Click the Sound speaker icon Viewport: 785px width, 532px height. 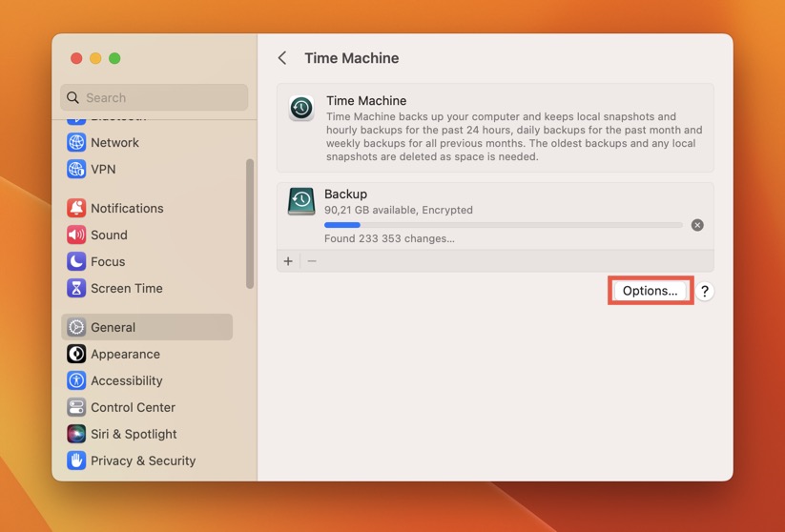pyautogui.click(x=76, y=235)
